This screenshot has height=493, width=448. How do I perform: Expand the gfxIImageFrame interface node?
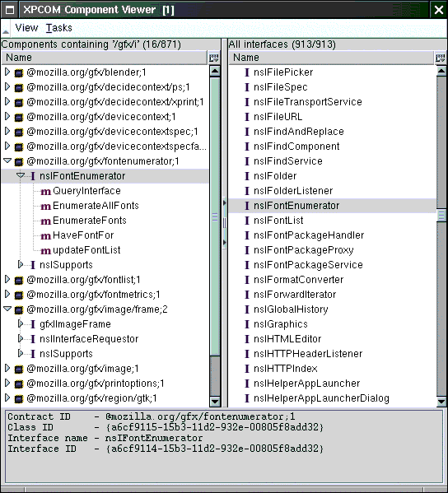click(x=21, y=323)
